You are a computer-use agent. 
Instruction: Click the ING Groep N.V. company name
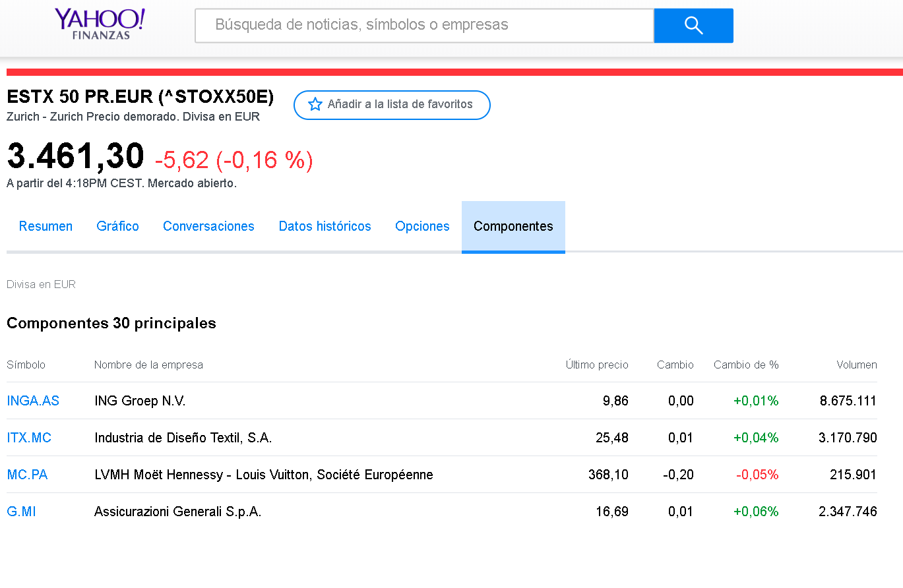coord(140,401)
